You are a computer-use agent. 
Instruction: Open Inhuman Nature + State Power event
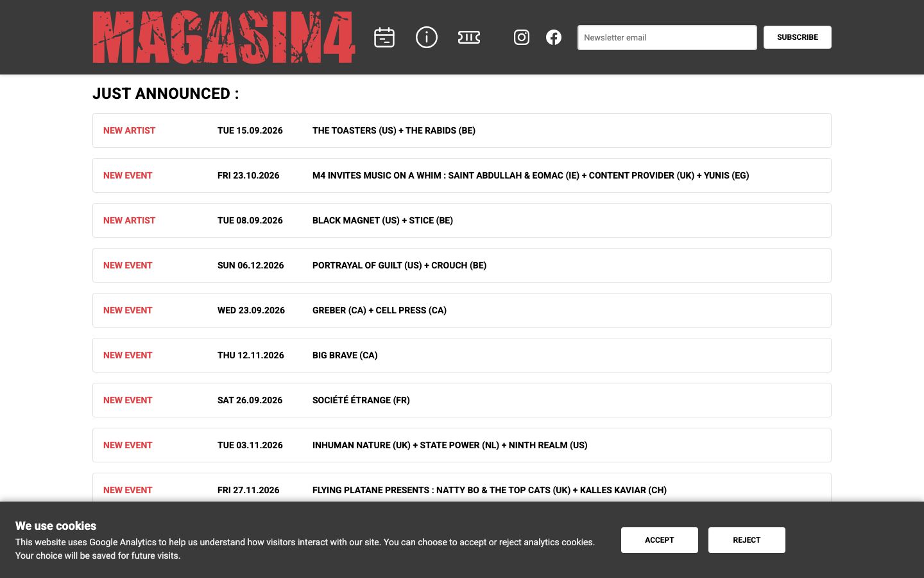[x=462, y=445]
